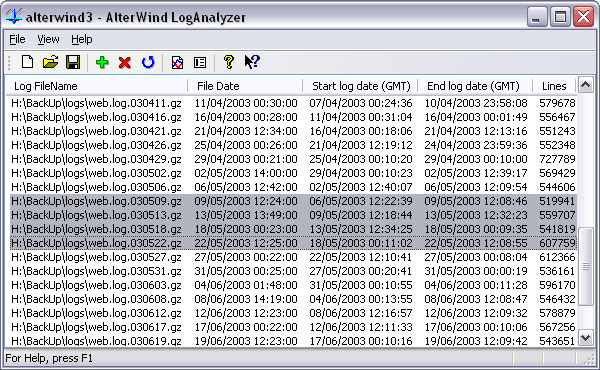Select row web.log.030502.gz
Image resolution: width=600 pixels, height=370 pixels.
293,173
